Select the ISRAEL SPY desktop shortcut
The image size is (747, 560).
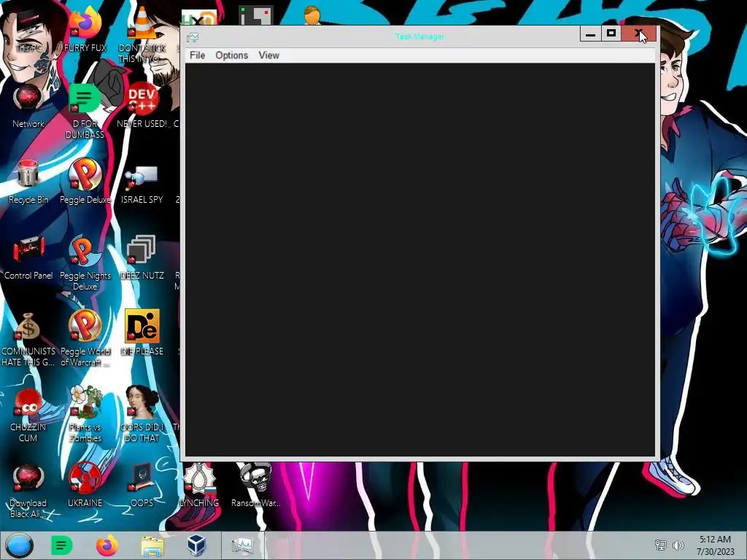click(142, 184)
